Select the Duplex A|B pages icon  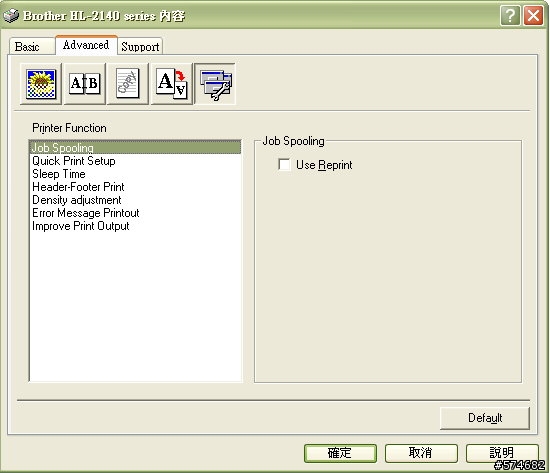point(85,84)
